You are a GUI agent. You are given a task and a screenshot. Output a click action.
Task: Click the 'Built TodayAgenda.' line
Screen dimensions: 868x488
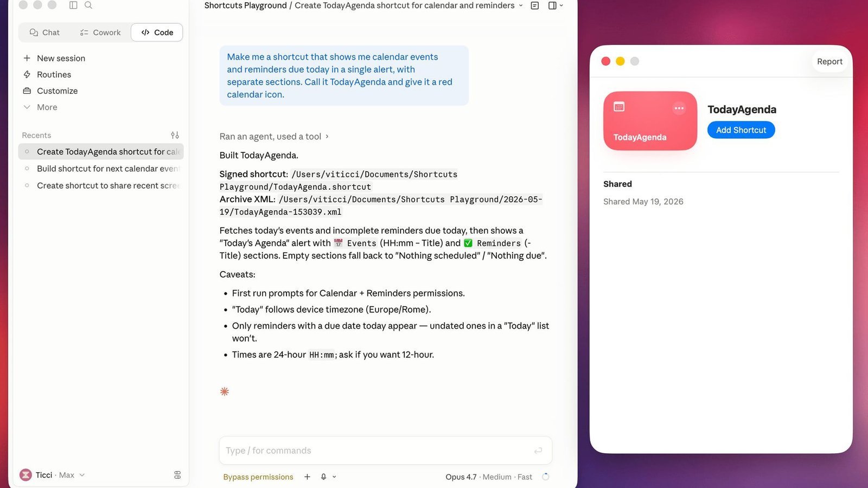coord(259,155)
